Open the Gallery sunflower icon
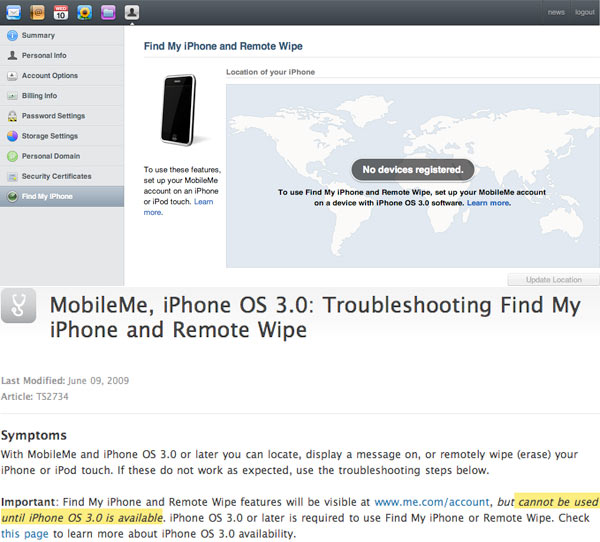Image resolution: width=600 pixels, height=542 pixels. coord(85,12)
